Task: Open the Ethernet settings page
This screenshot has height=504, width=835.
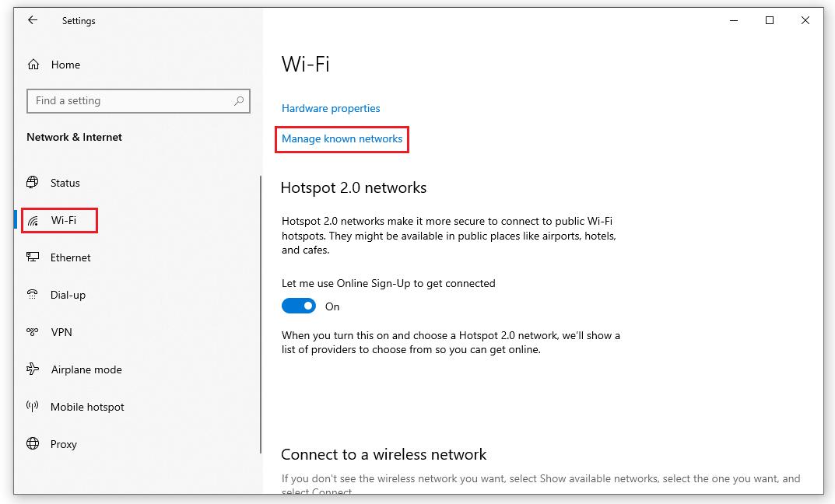Action: tap(70, 257)
